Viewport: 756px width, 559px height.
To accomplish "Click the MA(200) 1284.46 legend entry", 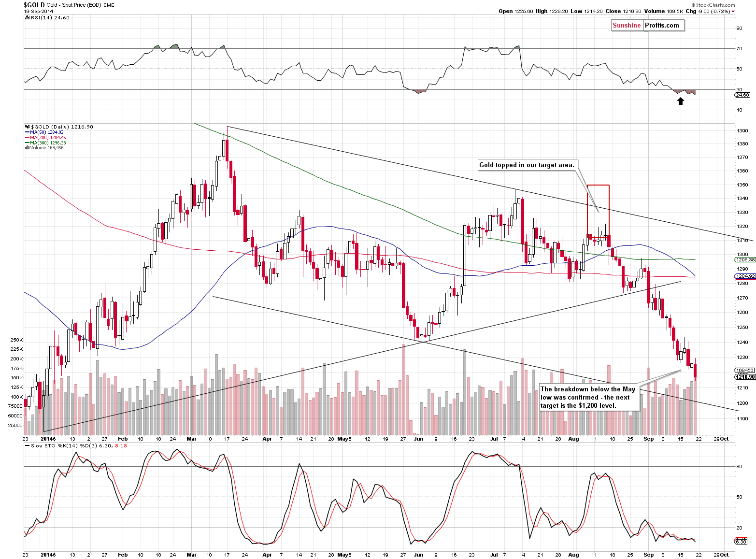I will point(45,137).
